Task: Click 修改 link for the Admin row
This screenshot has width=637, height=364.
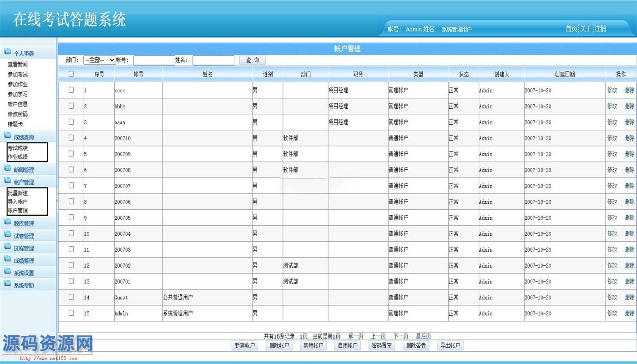Action: [x=612, y=313]
